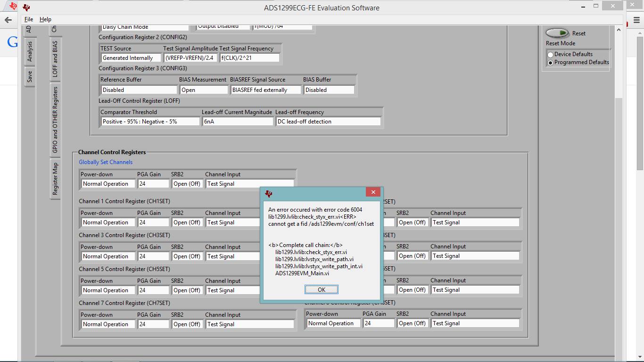The image size is (644, 362).
Task: Open the Output Disabled dropdown
Action: 223,26
